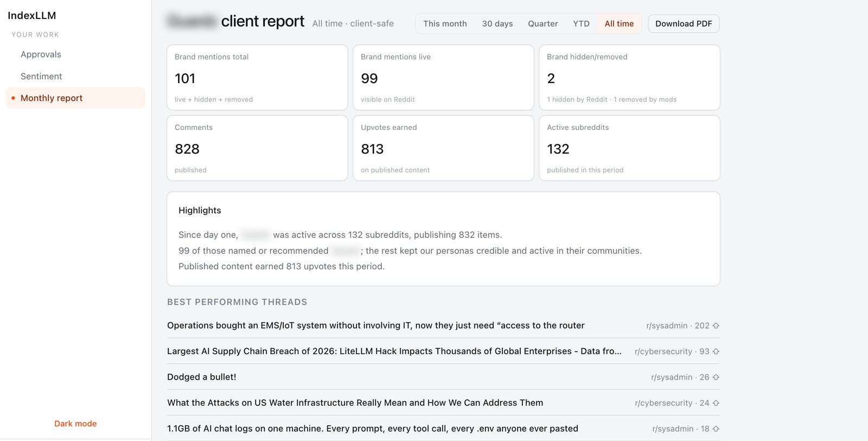Click 'on published content' caption
Image resolution: width=868 pixels, height=441 pixels.
coord(395,170)
